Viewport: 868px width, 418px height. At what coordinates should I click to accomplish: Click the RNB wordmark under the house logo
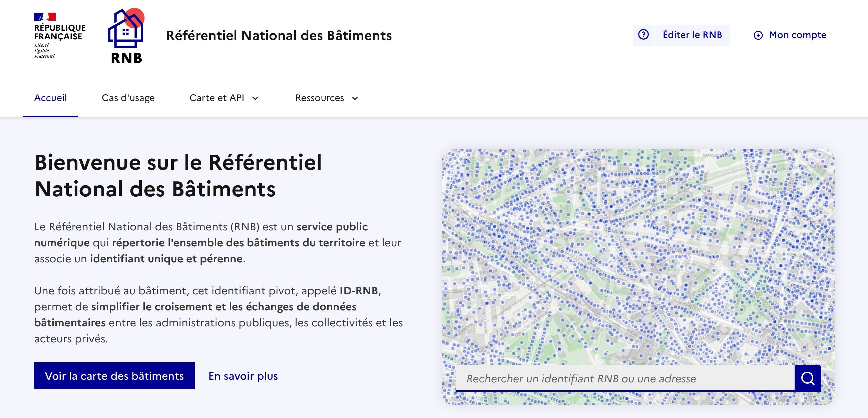(126, 58)
